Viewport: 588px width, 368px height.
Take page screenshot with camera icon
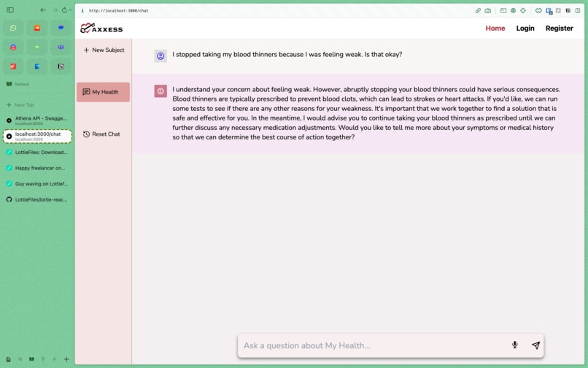point(487,10)
